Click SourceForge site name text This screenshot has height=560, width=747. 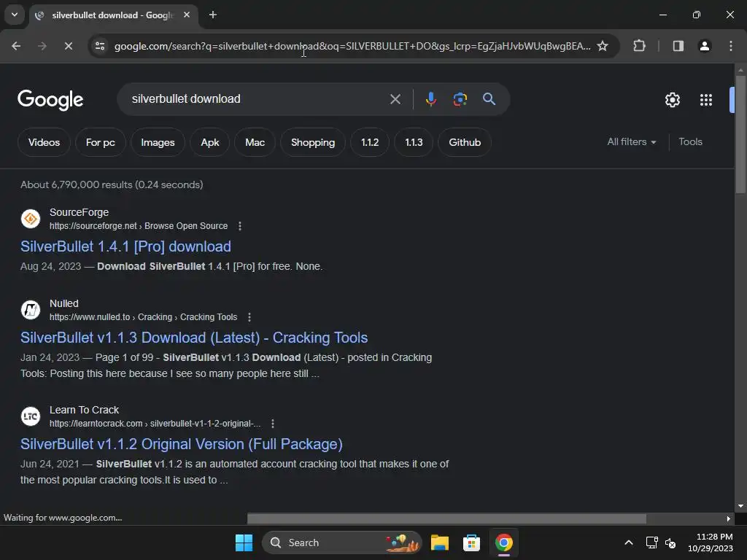(79, 212)
